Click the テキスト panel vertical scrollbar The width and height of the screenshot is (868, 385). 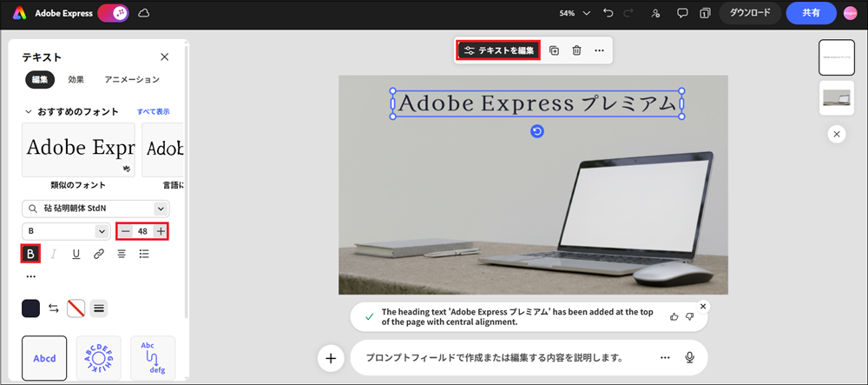point(186,183)
